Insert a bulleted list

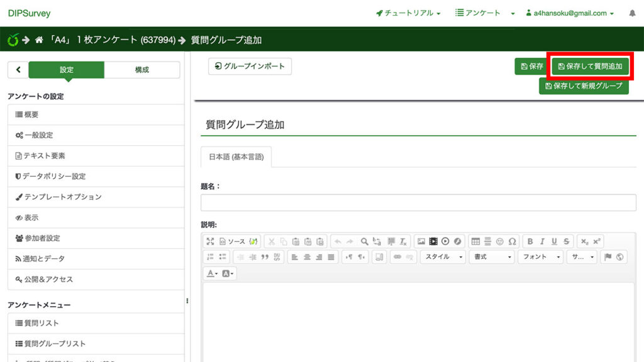(x=223, y=257)
